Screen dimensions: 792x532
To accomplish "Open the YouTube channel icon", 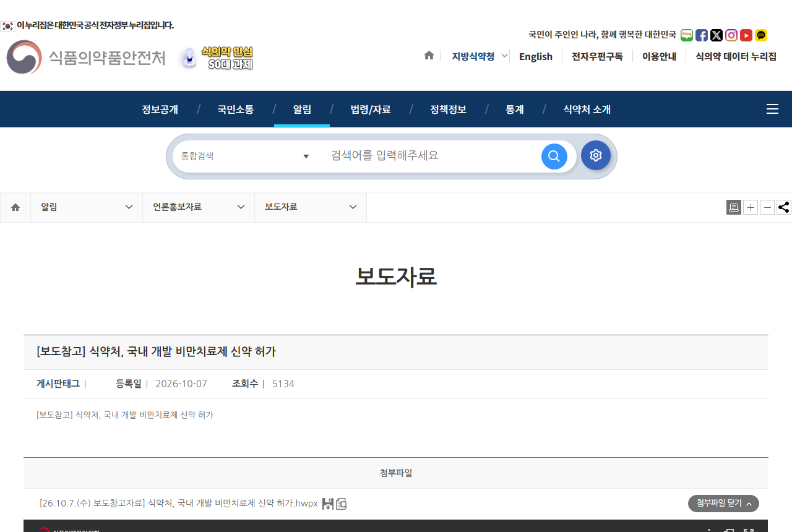I will click(x=746, y=35).
